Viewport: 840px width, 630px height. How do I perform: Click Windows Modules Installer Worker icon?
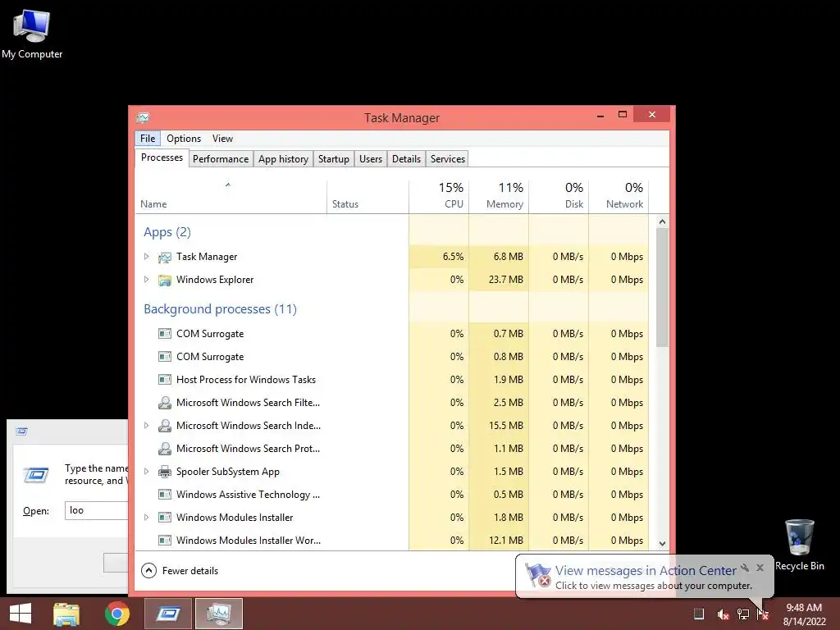click(x=164, y=541)
